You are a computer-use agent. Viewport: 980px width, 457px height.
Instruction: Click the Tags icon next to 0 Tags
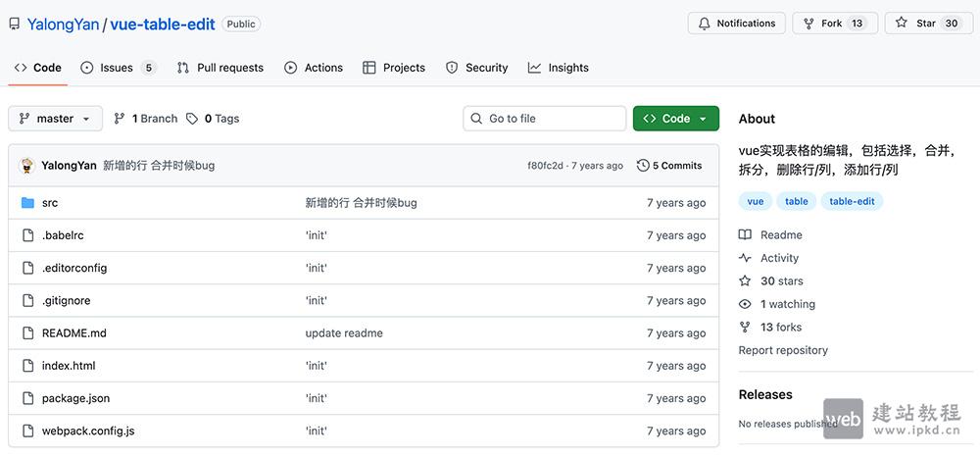(x=192, y=119)
